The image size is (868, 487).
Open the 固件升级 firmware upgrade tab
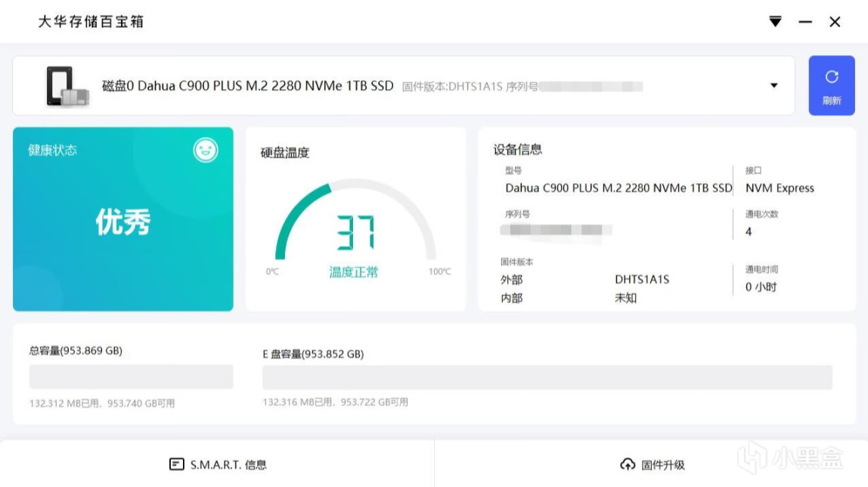pyautogui.click(x=652, y=464)
